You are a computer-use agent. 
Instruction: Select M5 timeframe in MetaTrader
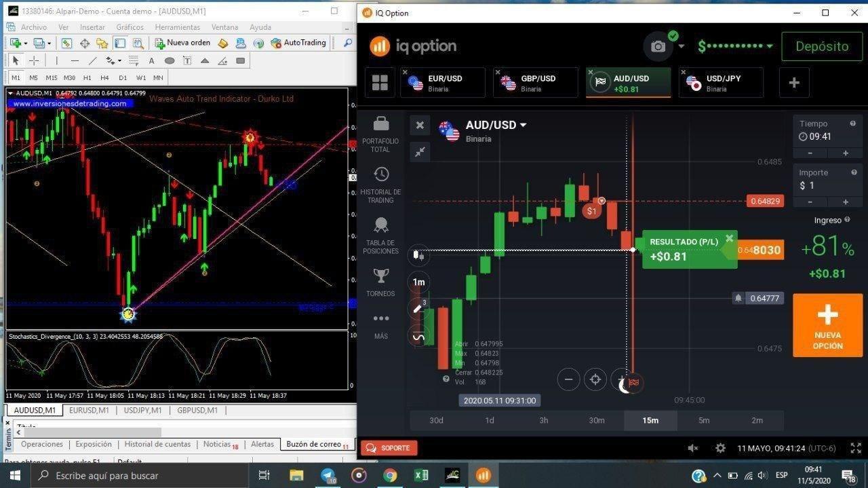[x=33, y=77]
